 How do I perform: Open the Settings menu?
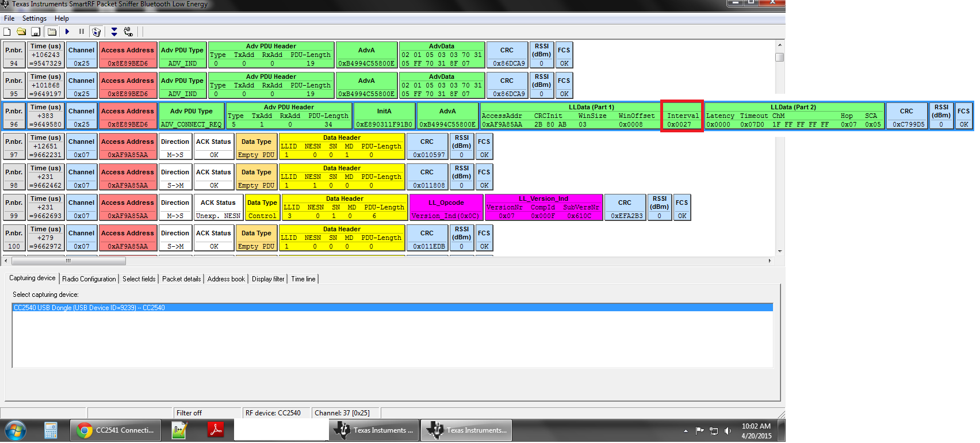click(x=35, y=18)
